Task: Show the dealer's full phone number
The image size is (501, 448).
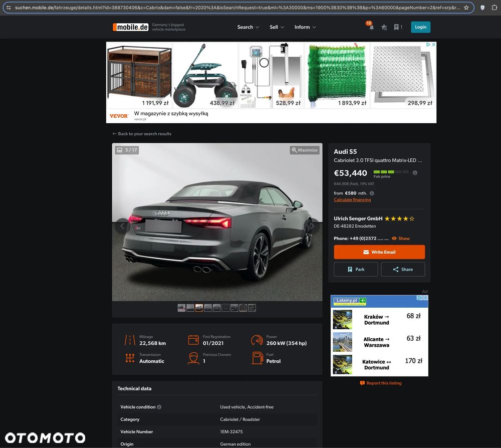Action: [x=401, y=239]
